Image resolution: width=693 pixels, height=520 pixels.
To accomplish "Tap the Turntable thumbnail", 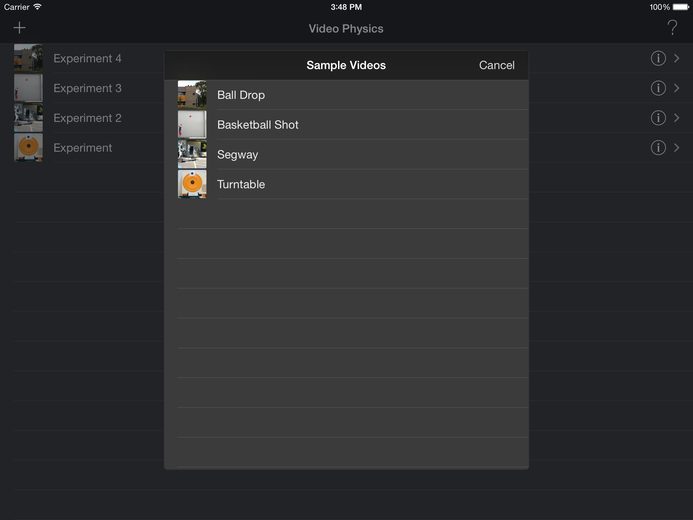I will tap(192, 184).
